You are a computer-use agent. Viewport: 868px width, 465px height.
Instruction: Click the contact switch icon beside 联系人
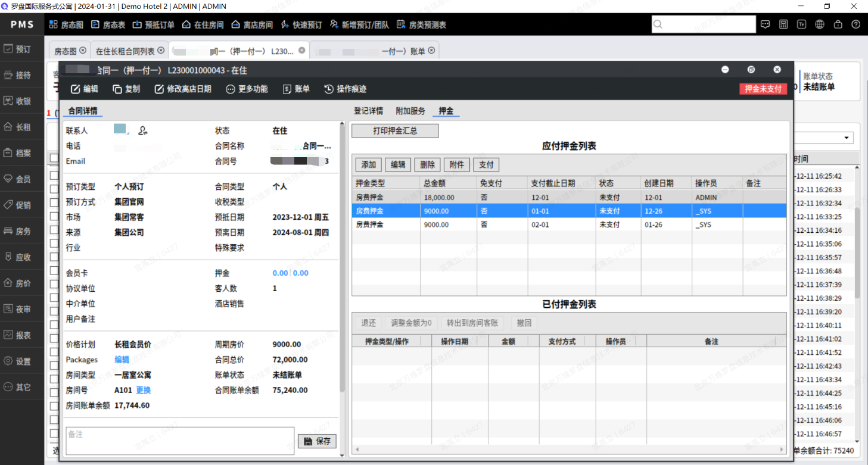(143, 130)
